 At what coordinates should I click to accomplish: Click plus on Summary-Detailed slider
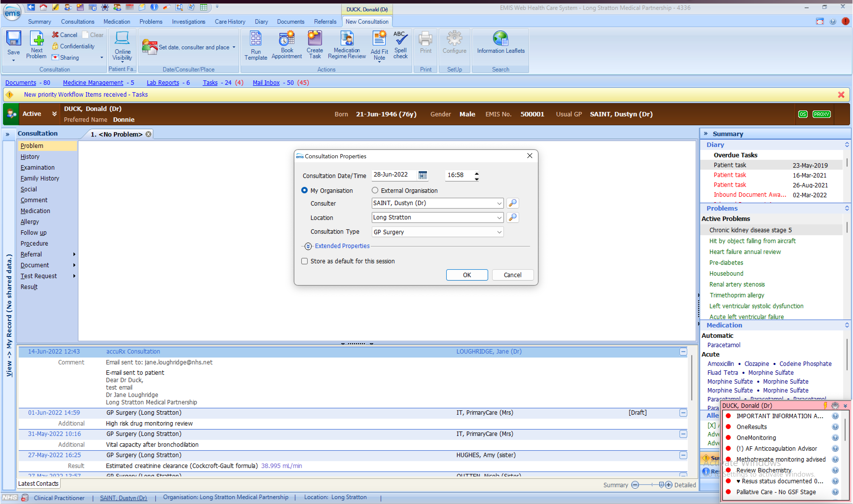pos(668,485)
